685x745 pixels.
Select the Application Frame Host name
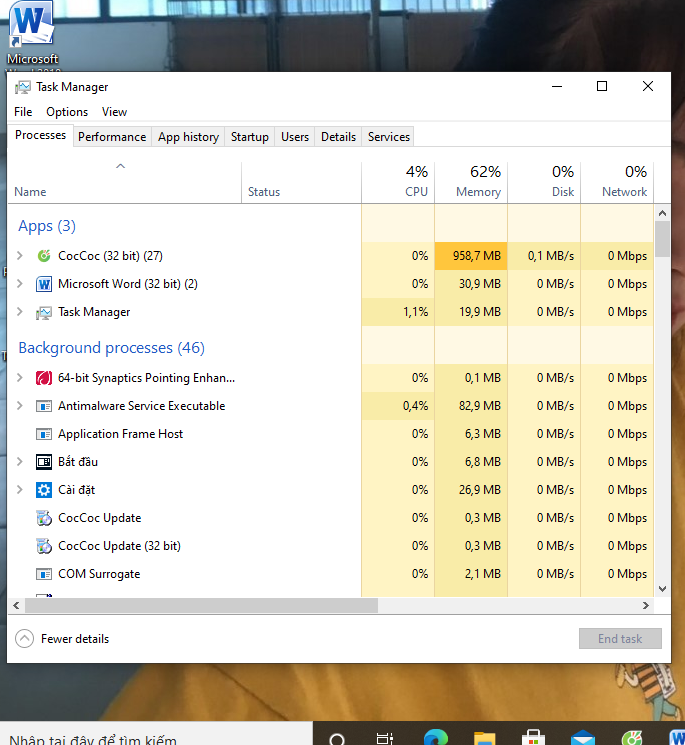pos(120,434)
